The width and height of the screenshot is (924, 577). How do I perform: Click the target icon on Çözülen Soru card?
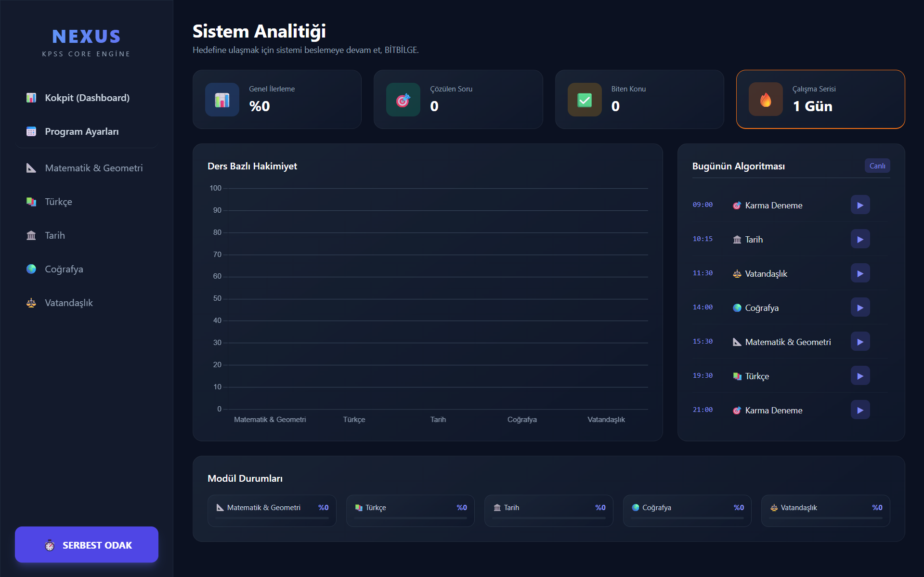(x=403, y=100)
